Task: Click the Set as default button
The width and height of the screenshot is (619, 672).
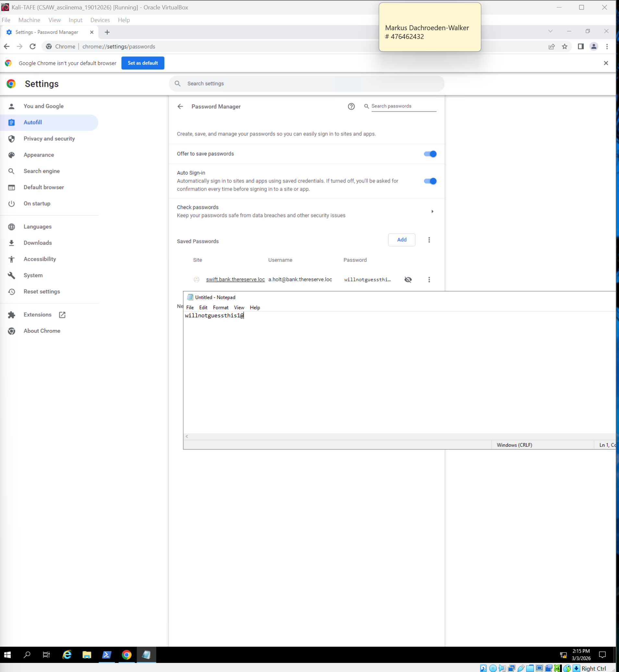Action: [143, 63]
